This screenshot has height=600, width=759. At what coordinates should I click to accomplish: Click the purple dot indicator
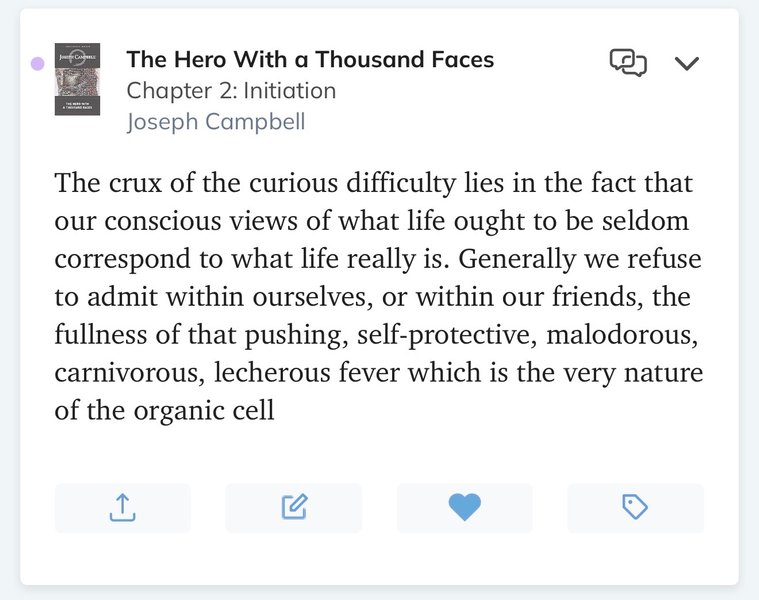pyautogui.click(x=37, y=63)
